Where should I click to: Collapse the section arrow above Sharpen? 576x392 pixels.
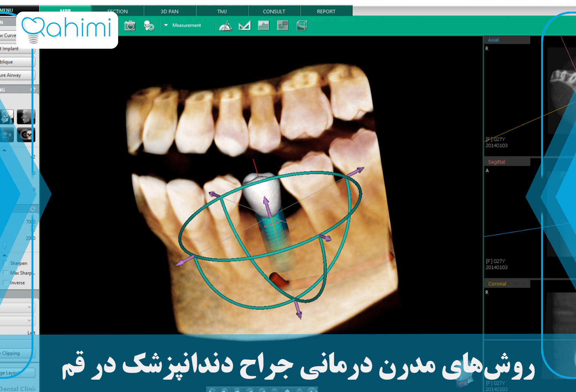[4, 255]
